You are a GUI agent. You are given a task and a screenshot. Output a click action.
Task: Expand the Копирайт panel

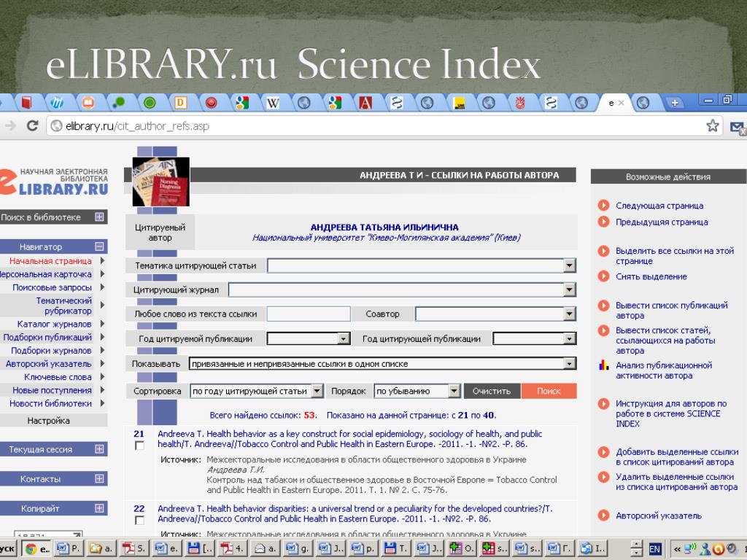click(x=99, y=508)
